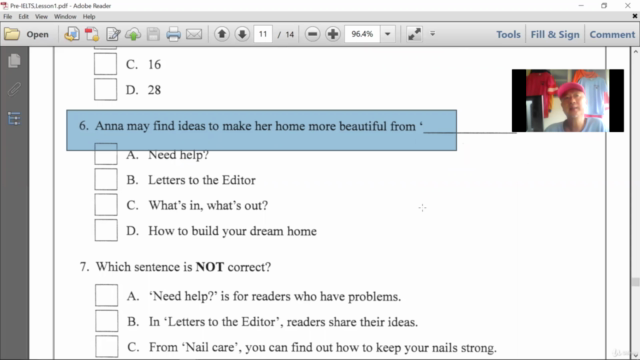
Task: Click the upload to cloud icon
Action: [x=133, y=34]
